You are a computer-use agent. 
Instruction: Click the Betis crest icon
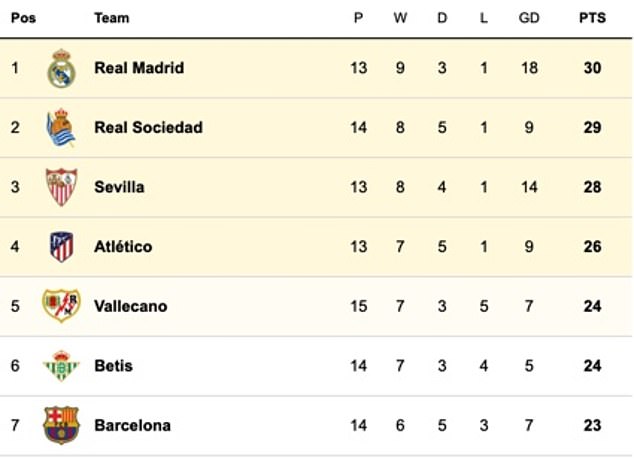[61, 366]
